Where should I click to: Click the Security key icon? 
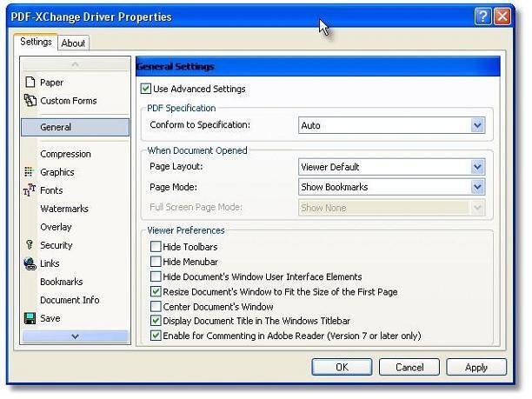click(x=30, y=244)
